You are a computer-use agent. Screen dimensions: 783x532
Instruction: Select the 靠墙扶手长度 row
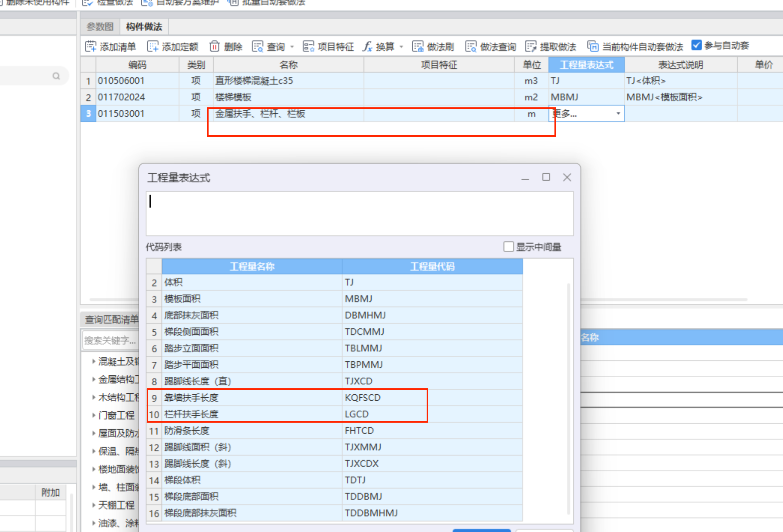(334, 397)
